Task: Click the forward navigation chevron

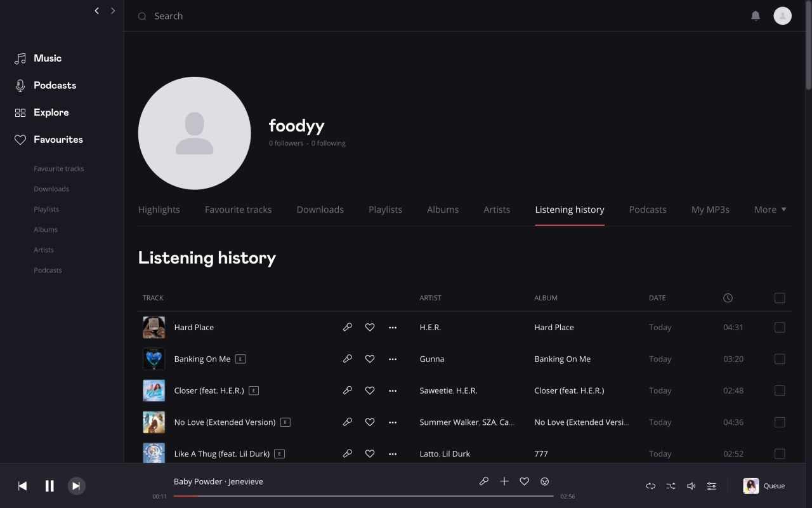Action: point(113,11)
